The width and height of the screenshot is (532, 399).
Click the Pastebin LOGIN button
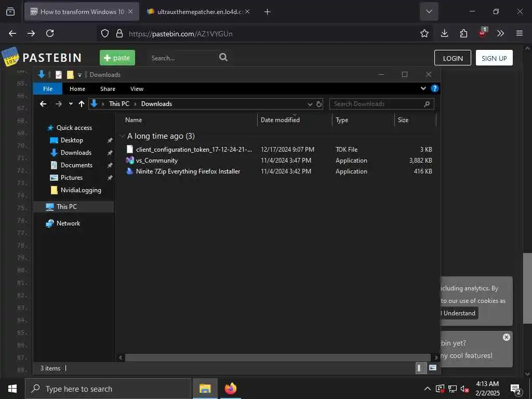click(453, 58)
